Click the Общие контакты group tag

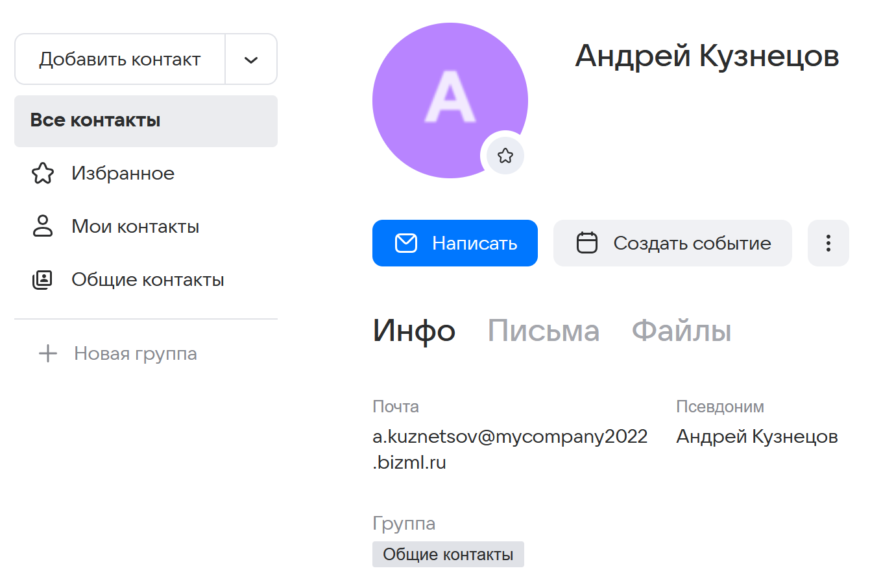[x=448, y=554]
